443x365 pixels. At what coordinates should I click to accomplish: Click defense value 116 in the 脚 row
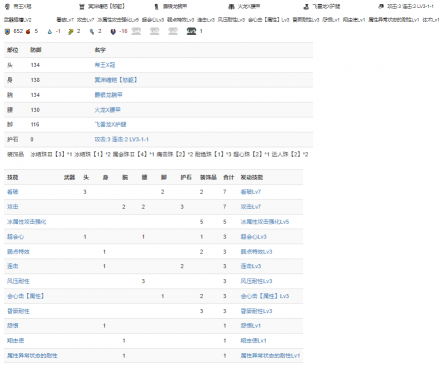click(x=35, y=125)
